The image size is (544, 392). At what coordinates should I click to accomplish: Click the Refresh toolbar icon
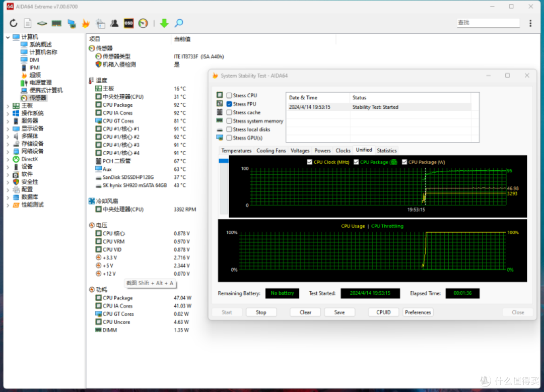[13, 23]
